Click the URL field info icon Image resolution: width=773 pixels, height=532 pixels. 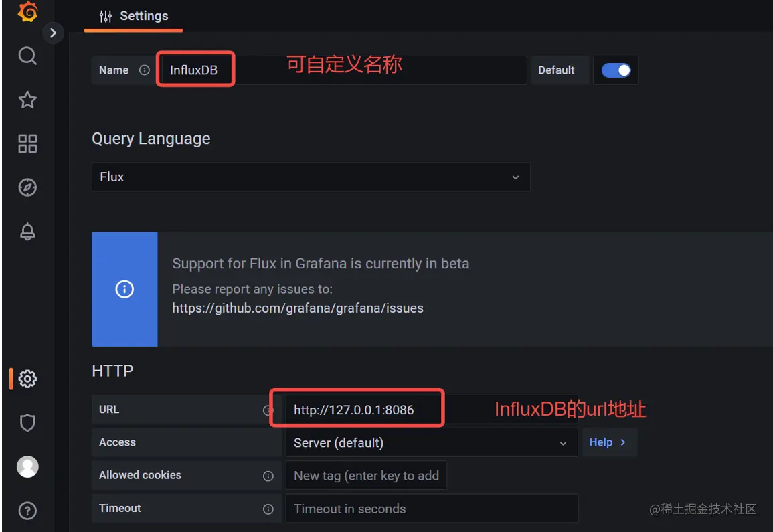point(268,410)
